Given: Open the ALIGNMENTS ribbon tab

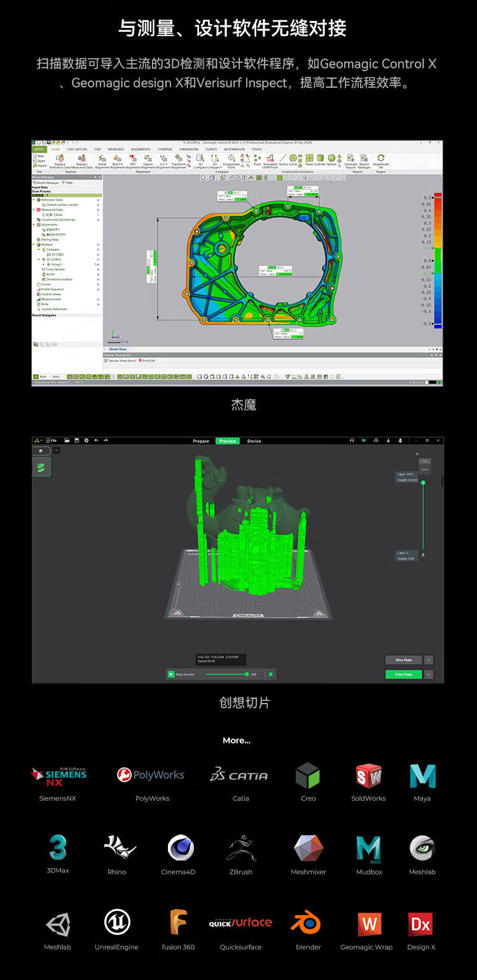Looking at the screenshot, I should pyautogui.click(x=141, y=149).
